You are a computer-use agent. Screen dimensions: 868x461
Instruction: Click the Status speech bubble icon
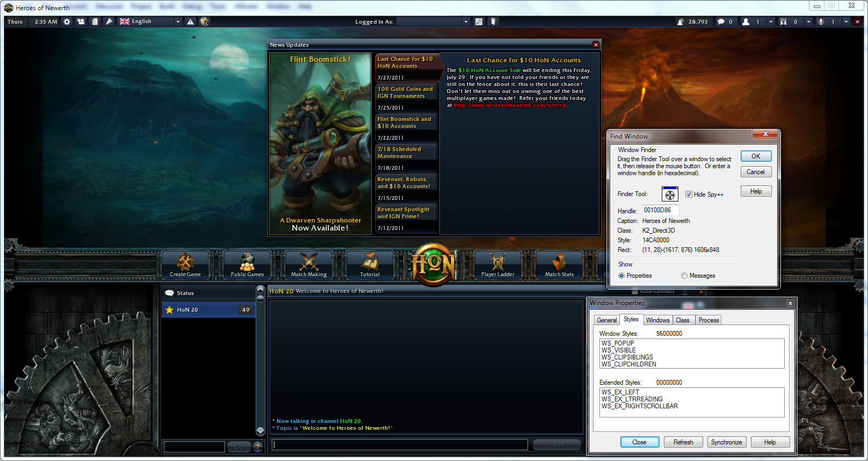point(170,293)
